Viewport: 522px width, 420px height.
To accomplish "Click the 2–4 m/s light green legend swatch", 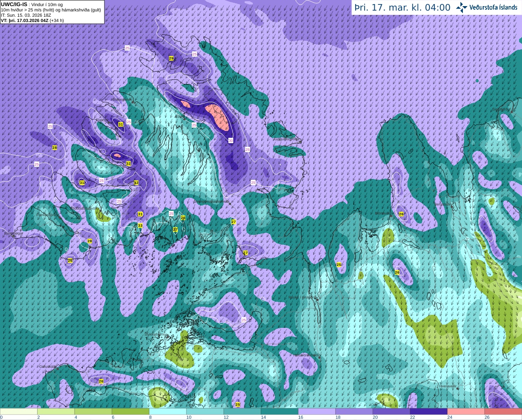I will tap(56, 411).
